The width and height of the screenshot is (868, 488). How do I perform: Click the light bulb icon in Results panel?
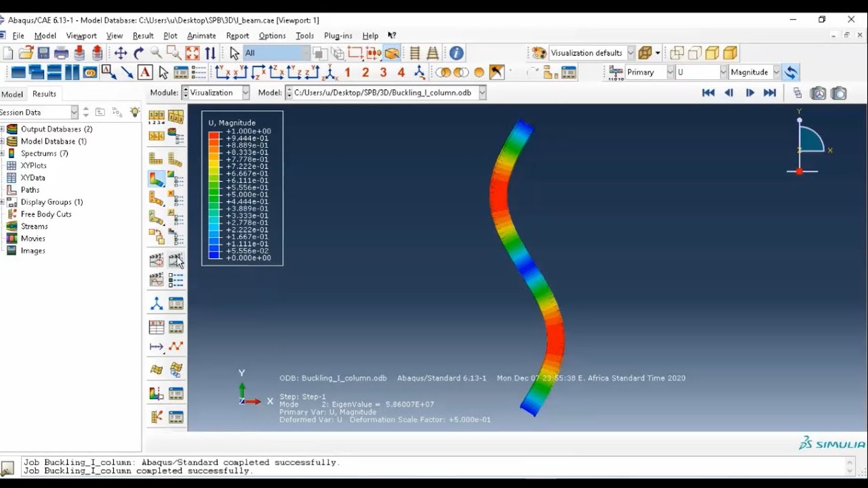tap(134, 113)
